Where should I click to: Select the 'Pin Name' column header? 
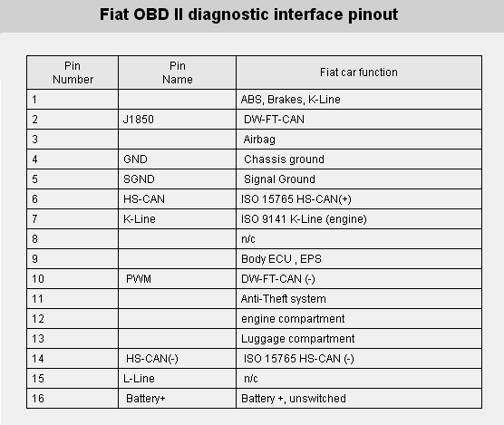[x=177, y=72]
